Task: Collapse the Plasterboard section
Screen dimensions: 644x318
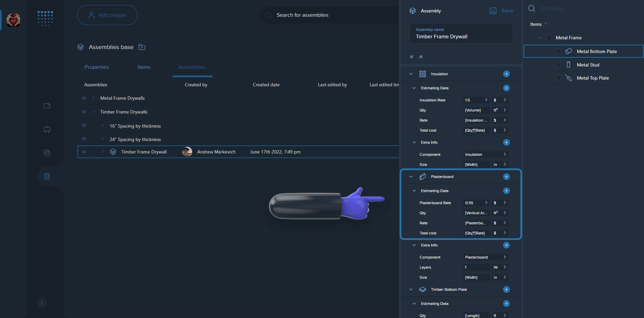Action: click(x=411, y=177)
